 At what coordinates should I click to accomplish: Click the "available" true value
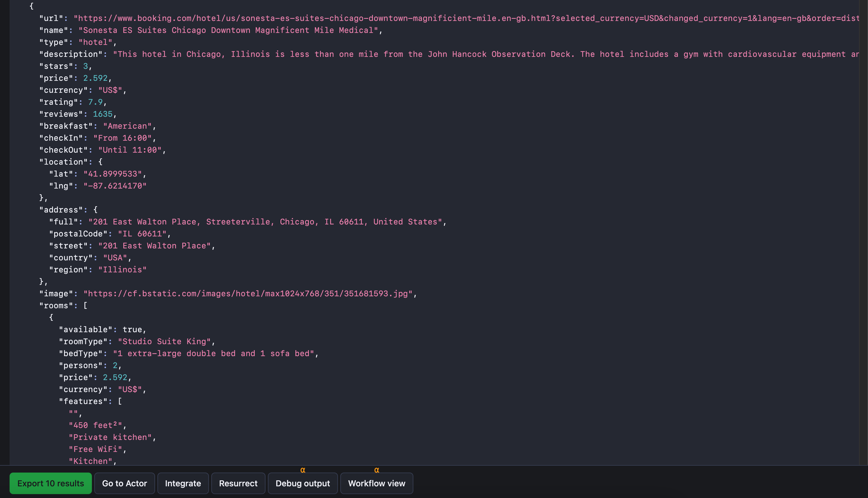coord(132,330)
